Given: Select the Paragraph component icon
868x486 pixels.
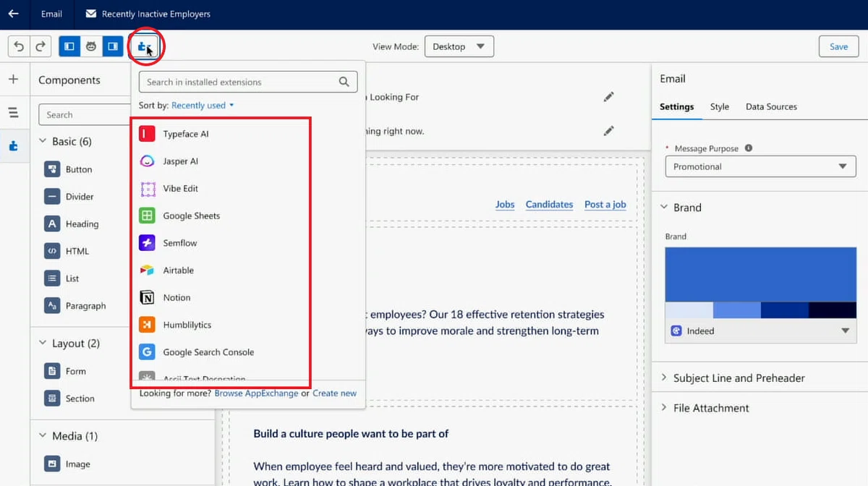Looking at the screenshot, I should (51, 306).
